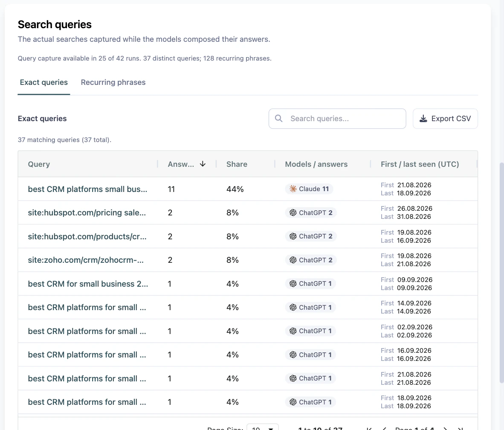Viewport: 504px width, 430px height.
Task: Open the query first seen 02.09.2026
Action: coord(87,331)
